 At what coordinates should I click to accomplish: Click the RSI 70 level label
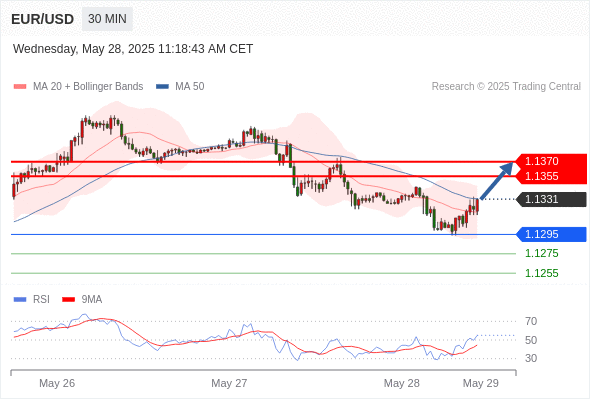(531, 321)
